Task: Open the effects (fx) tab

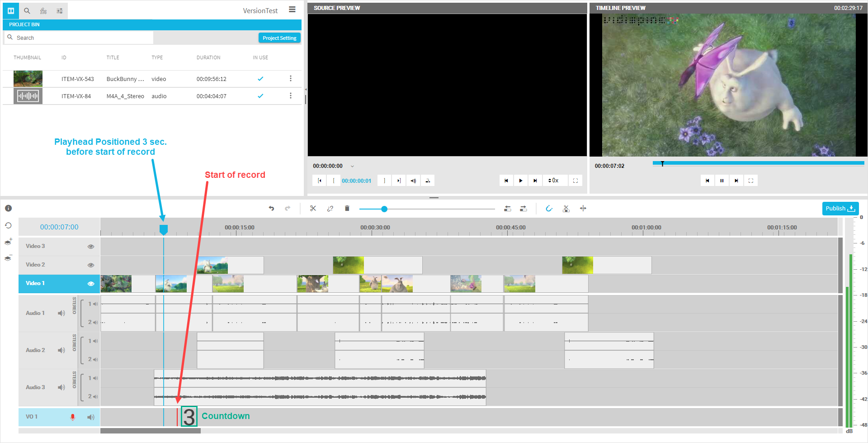Action: click(43, 11)
